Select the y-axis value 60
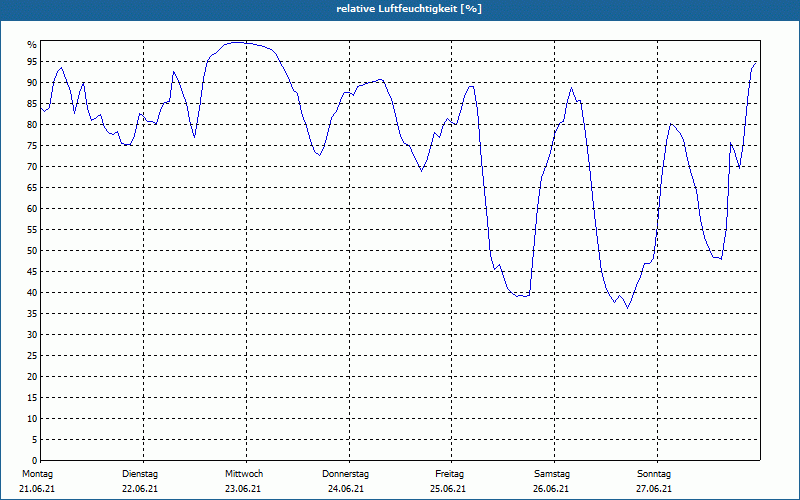Viewport: 800px width, 500px height. pyautogui.click(x=32, y=209)
